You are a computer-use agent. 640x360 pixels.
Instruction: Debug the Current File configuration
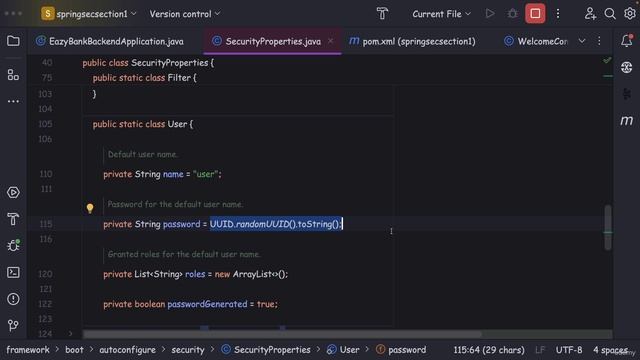[x=512, y=14]
